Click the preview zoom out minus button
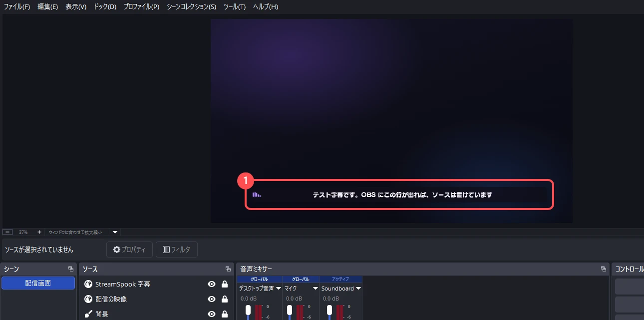Viewport: 644px width, 320px height. [7, 232]
